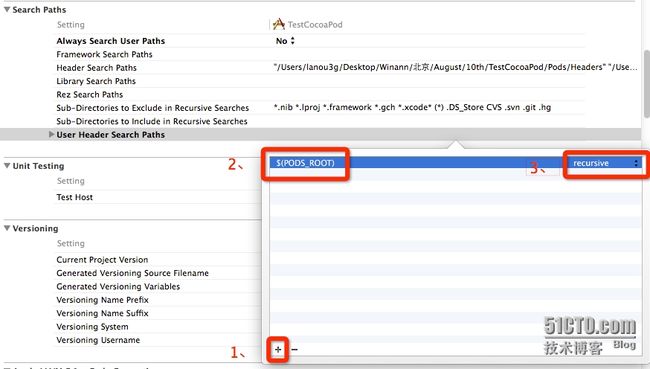Select Generated Versioning Source Filename setting
This screenshot has height=369, width=650.
coord(133,273)
